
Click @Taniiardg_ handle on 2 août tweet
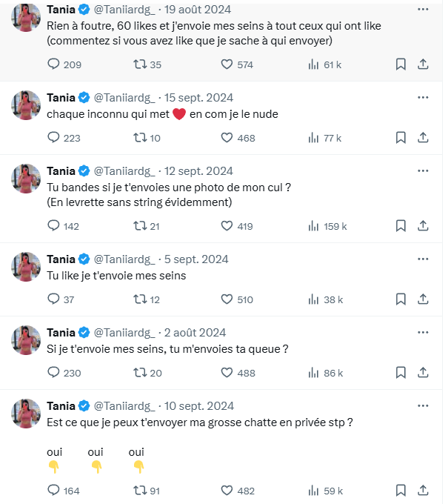(x=124, y=333)
